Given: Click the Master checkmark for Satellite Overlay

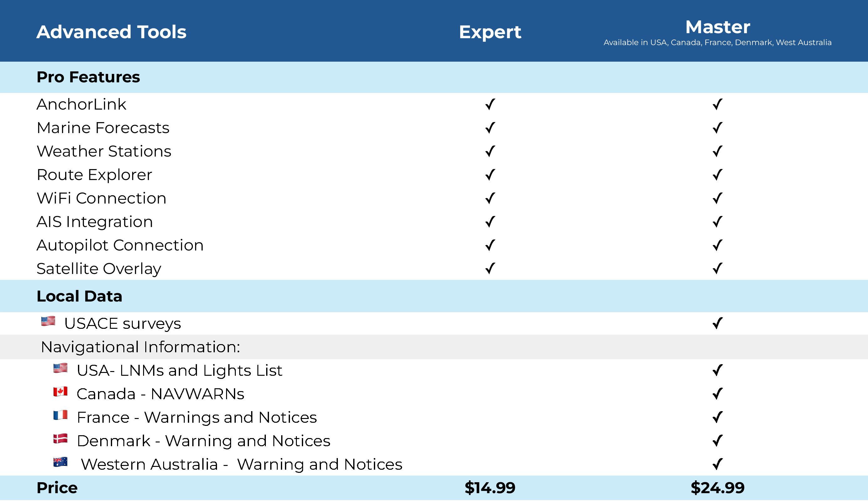Looking at the screenshot, I should tap(717, 268).
